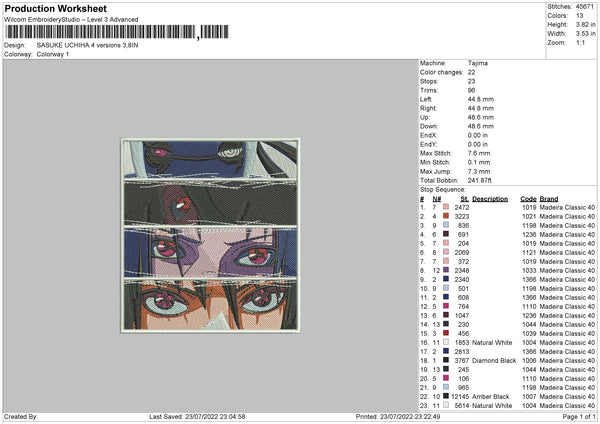
Task: Pick the pink swatch in stop row 6
Action: click(446, 252)
